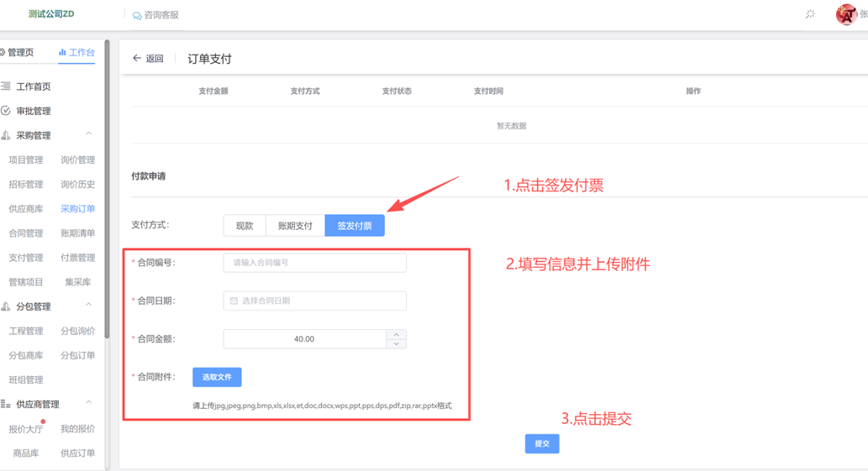
Task: Collapse the 采购管理 menu section
Action: pyautogui.click(x=89, y=134)
